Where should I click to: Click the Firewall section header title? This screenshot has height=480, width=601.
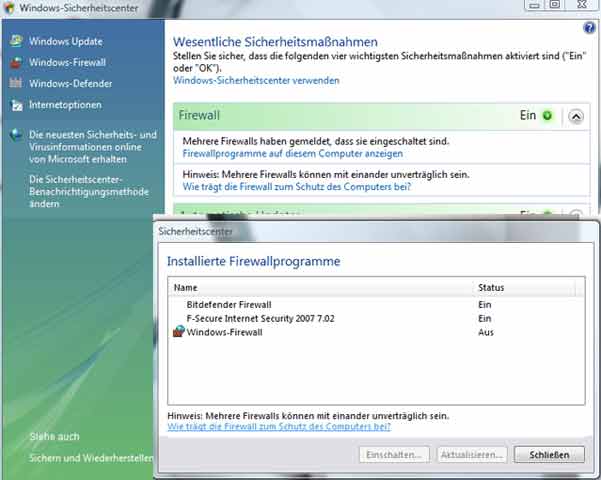[x=199, y=115]
